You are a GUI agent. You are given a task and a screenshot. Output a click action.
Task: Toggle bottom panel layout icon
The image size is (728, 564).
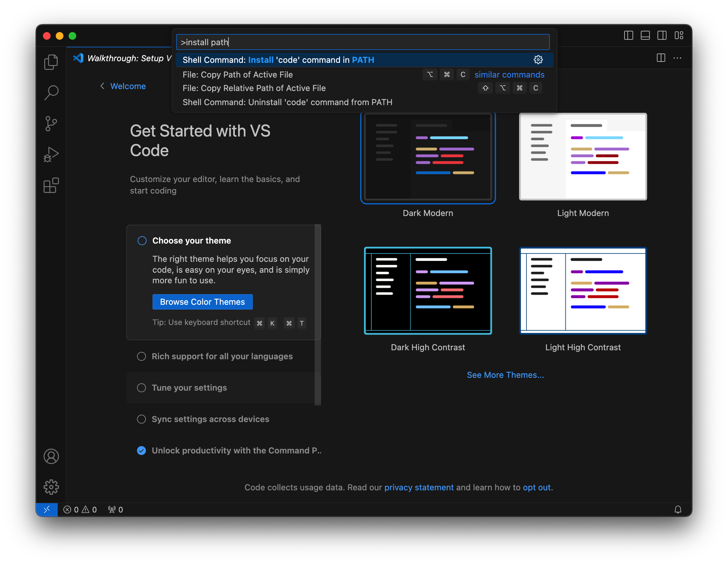click(645, 35)
